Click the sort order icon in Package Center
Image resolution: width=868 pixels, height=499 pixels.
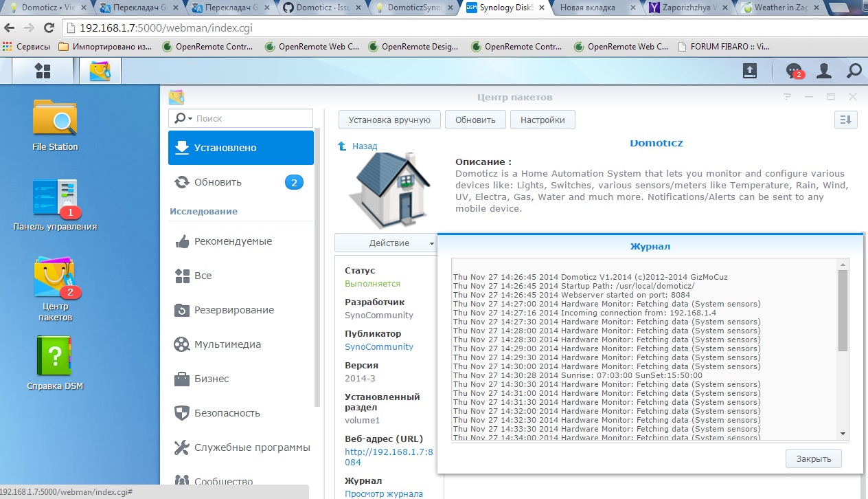(x=846, y=120)
